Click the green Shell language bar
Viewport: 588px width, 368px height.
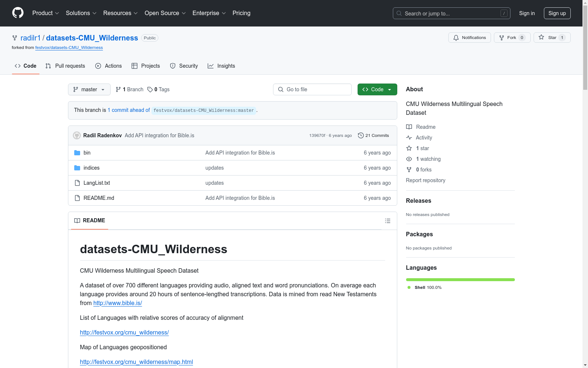click(x=460, y=280)
